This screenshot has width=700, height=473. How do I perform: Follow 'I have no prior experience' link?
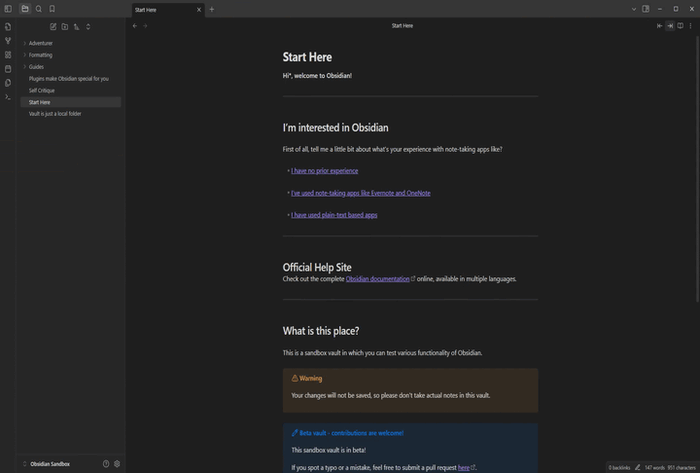point(325,171)
